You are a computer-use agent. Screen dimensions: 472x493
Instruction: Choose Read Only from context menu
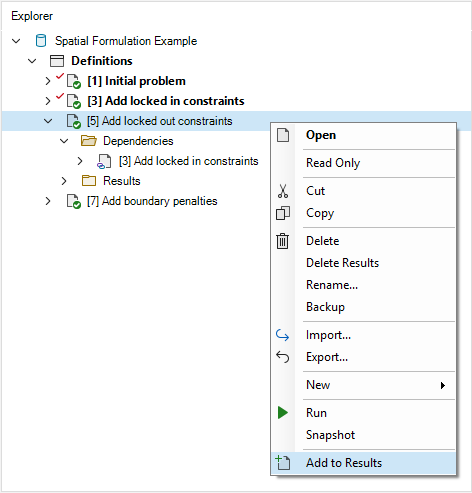[x=333, y=163]
